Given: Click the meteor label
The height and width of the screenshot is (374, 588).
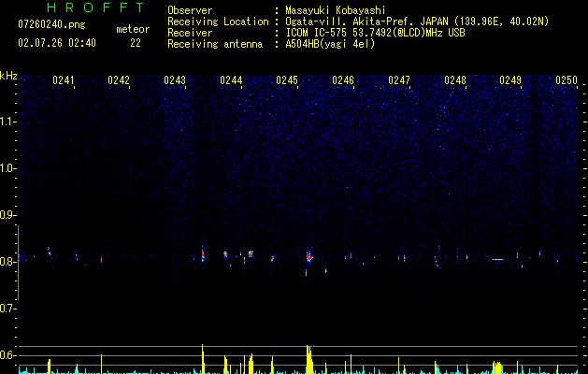Looking at the screenshot, I should coord(133,29).
